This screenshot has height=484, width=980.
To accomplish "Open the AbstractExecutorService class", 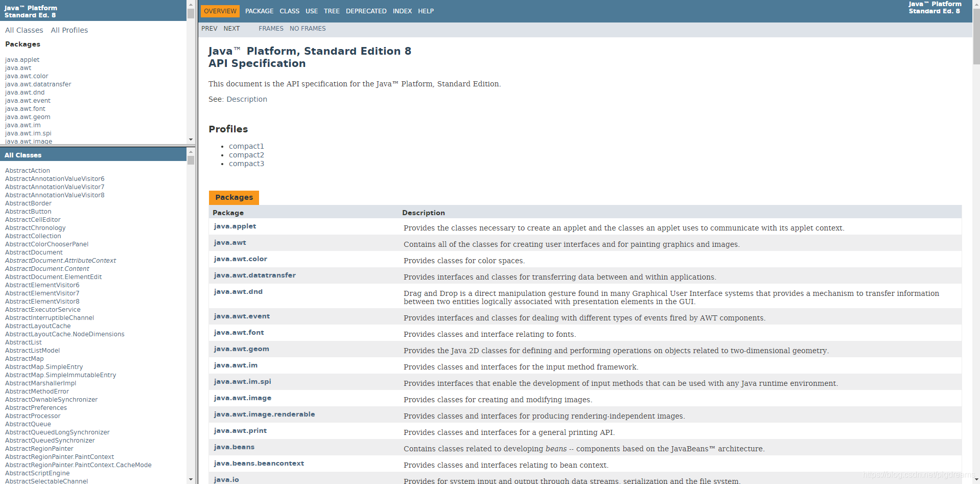I will [43, 310].
